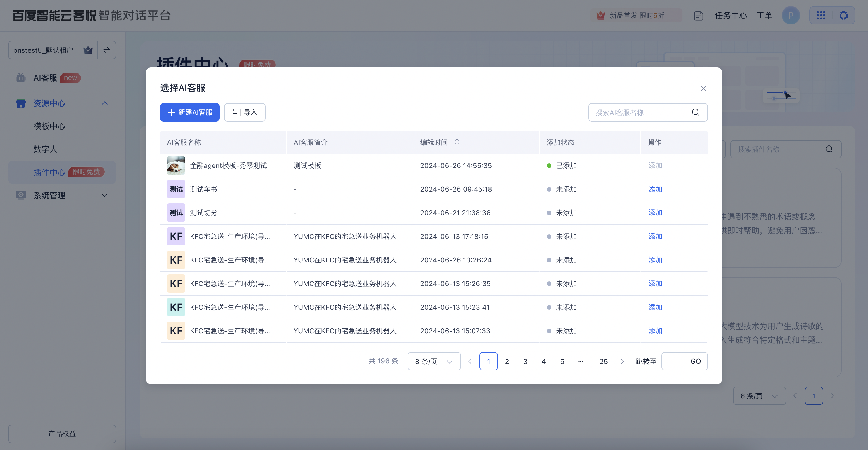Click the 导入 button
The height and width of the screenshot is (450, 868).
(x=245, y=112)
